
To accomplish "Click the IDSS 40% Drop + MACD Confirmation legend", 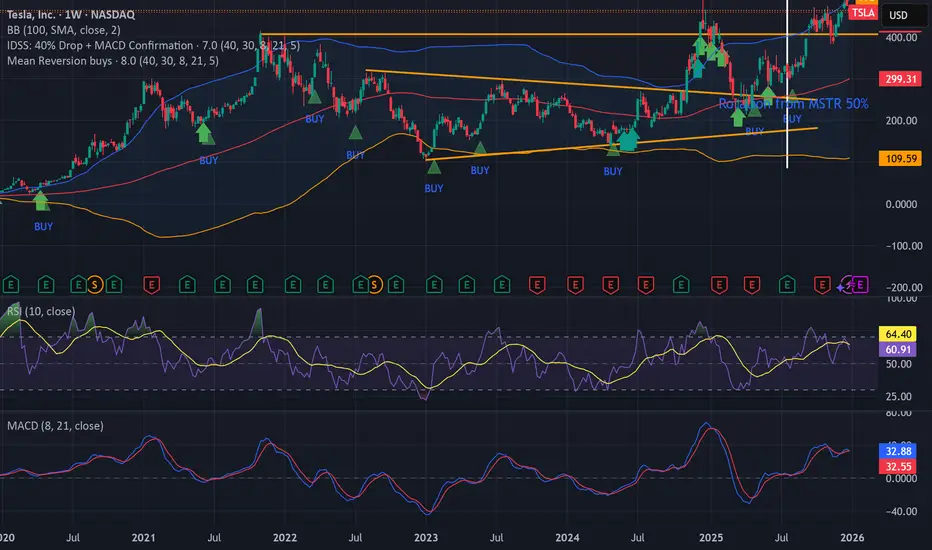I will 153,45.
